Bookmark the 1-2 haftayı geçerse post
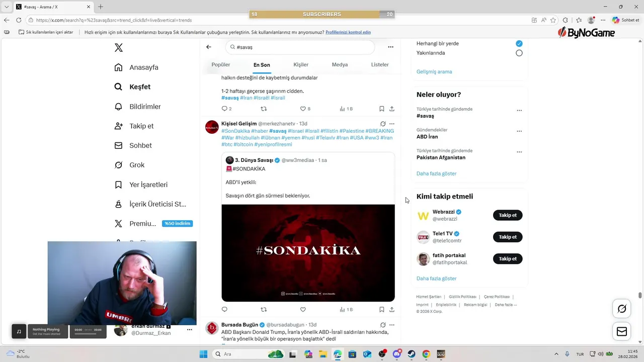This screenshot has width=644, height=362. [x=382, y=109]
